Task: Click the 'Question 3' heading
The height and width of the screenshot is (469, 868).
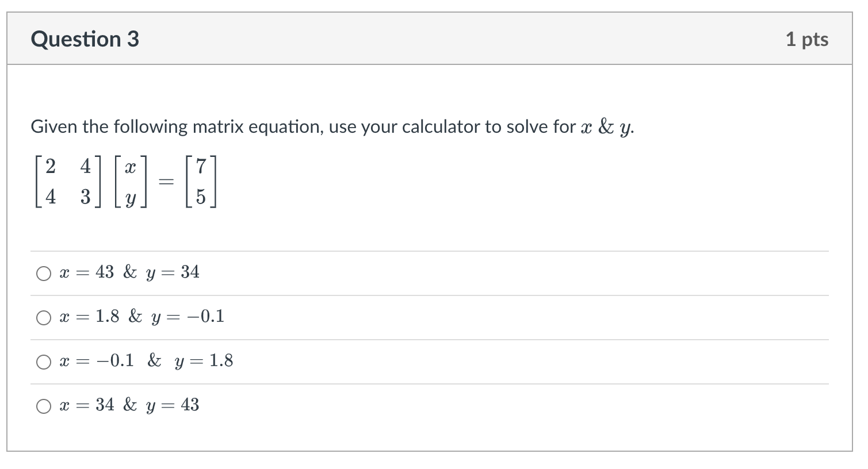Action: coord(85,39)
